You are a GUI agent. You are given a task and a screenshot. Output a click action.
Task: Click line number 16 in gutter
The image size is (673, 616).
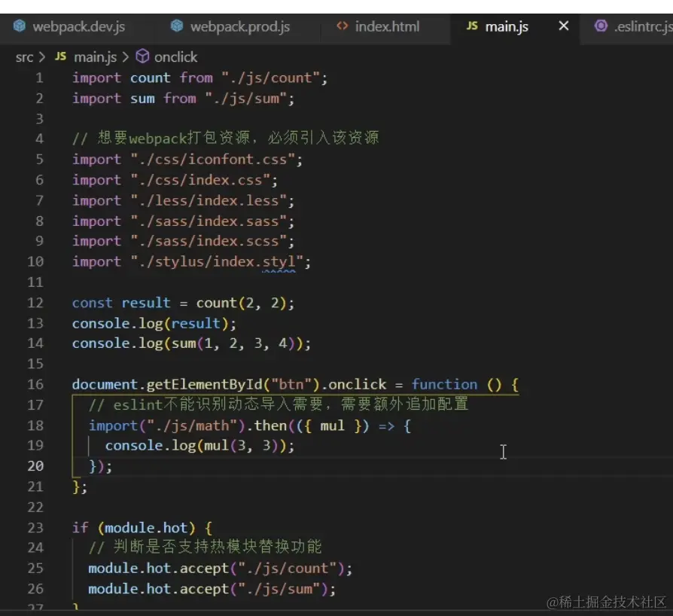[x=35, y=384]
